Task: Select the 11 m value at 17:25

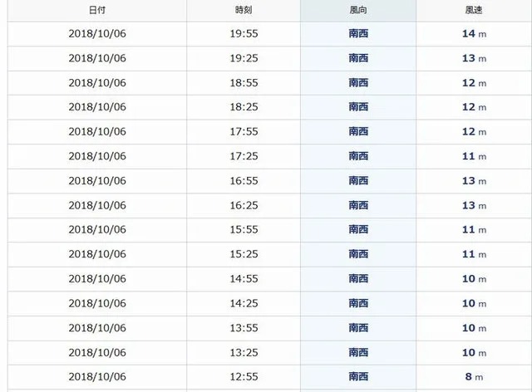Action: (x=474, y=156)
